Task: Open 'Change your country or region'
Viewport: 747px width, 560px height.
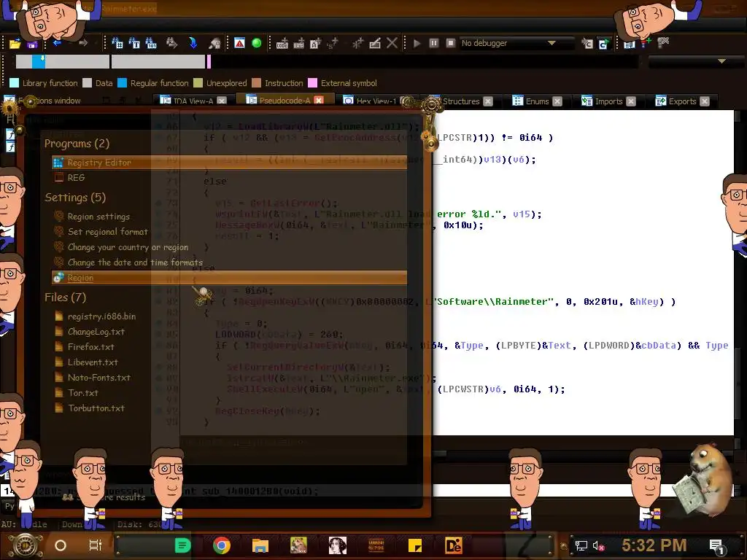Action: pyautogui.click(x=128, y=247)
